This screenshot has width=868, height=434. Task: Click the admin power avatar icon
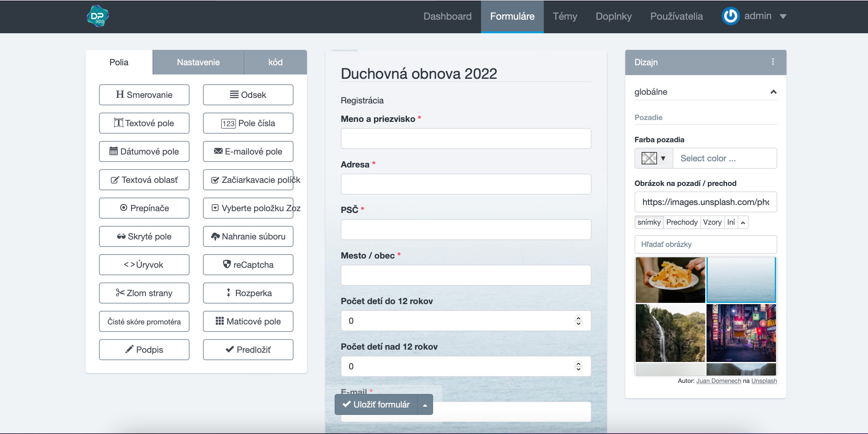730,16
